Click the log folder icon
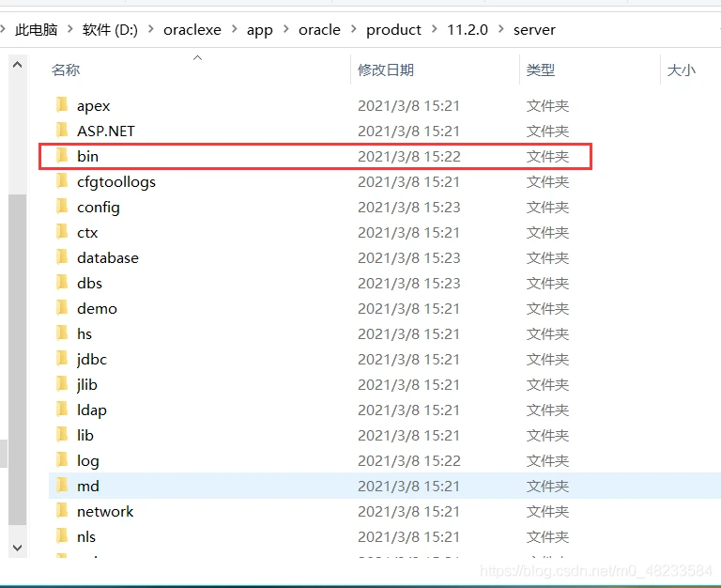Screen dimensions: 721x588 click(x=62, y=460)
